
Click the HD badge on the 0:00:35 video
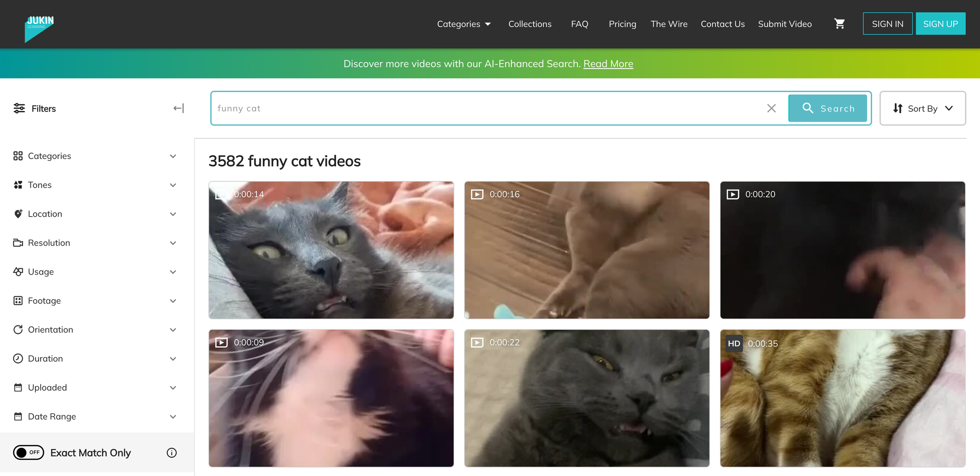click(734, 344)
